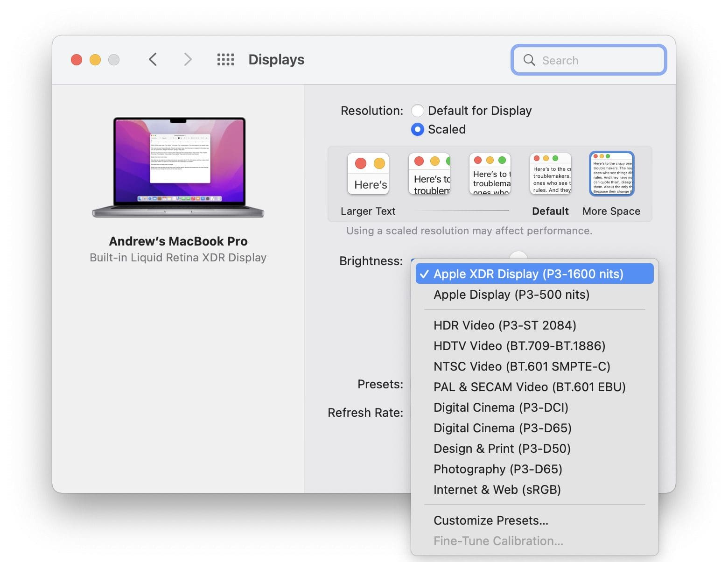Viewport: 728px width, 562px height.
Task: Click the bold Default label
Action: 551,211
